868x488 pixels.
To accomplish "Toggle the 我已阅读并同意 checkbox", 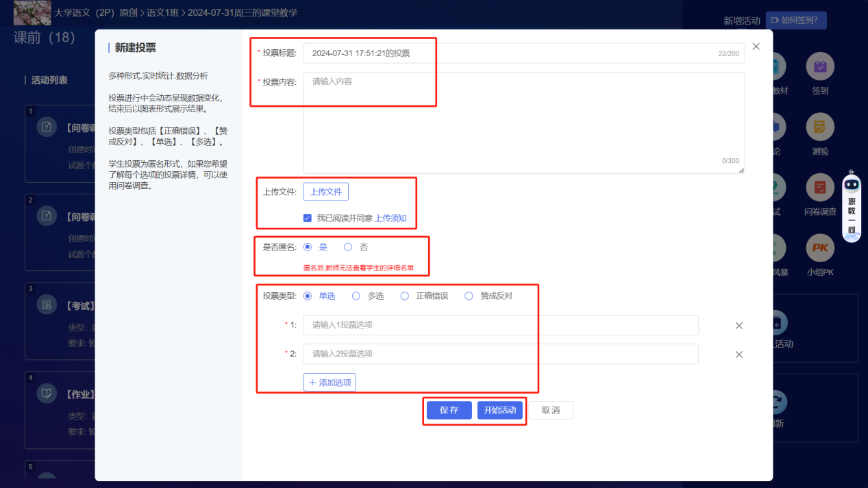I will 308,218.
